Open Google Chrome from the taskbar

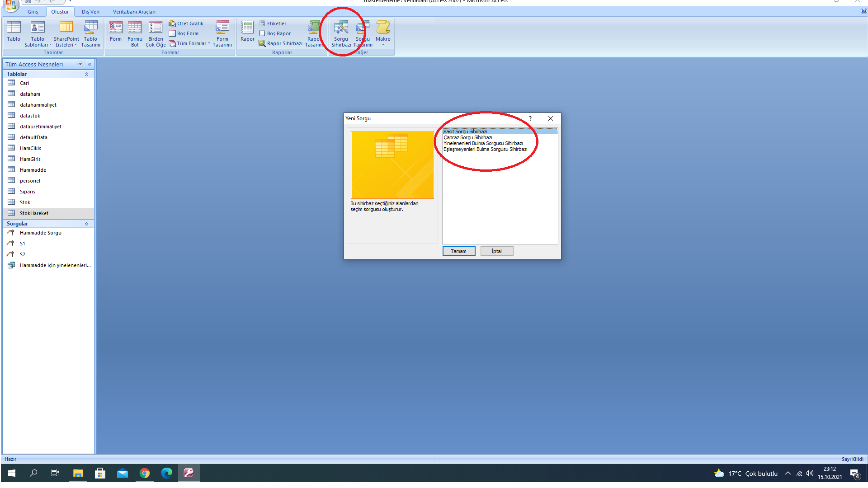click(x=145, y=473)
